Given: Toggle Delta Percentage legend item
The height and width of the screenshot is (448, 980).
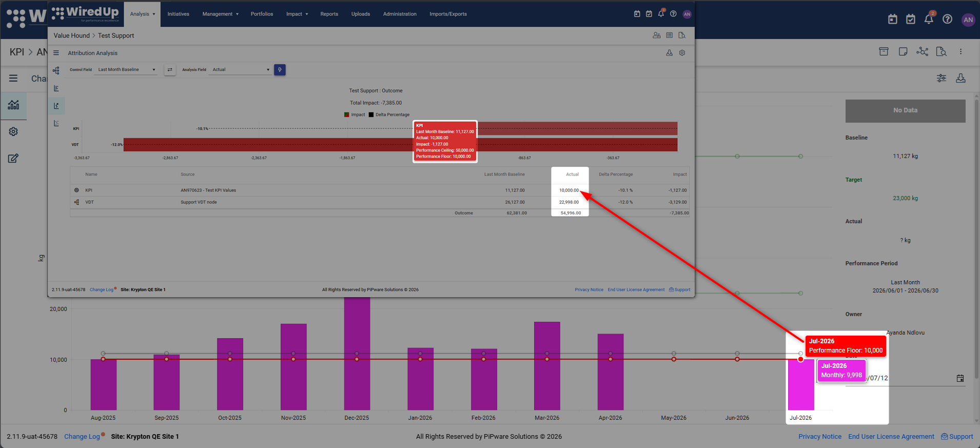Looking at the screenshot, I should click(x=389, y=114).
